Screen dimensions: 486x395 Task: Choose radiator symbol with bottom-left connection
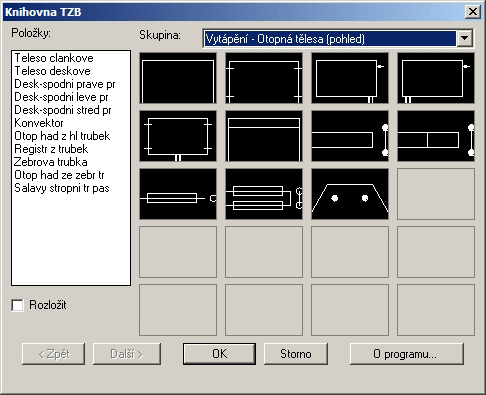coord(436,78)
